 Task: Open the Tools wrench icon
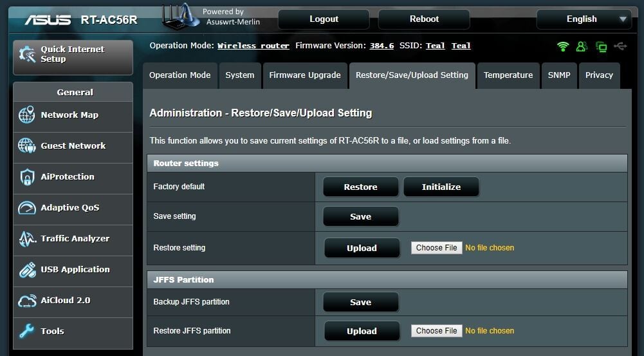[x=26, y=331]
